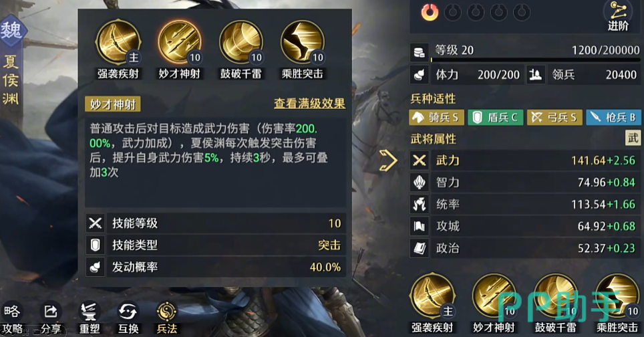Click the 枪兵 B troop type tag
This screenshot has height=337, width=644.
614,118
